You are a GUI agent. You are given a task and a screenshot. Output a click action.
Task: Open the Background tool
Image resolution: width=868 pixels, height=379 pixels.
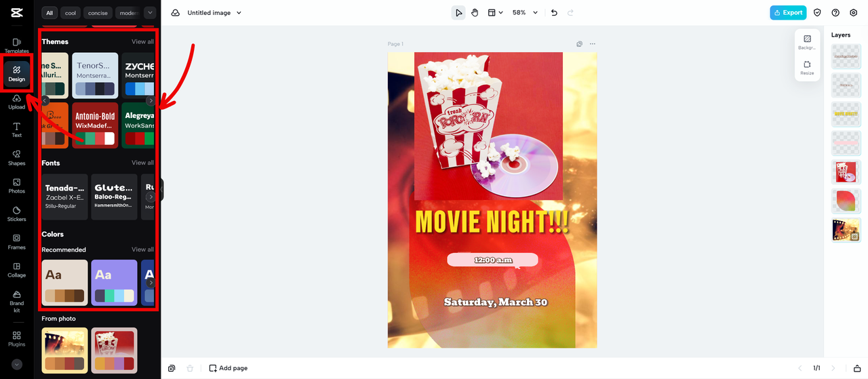coord(807,42)
